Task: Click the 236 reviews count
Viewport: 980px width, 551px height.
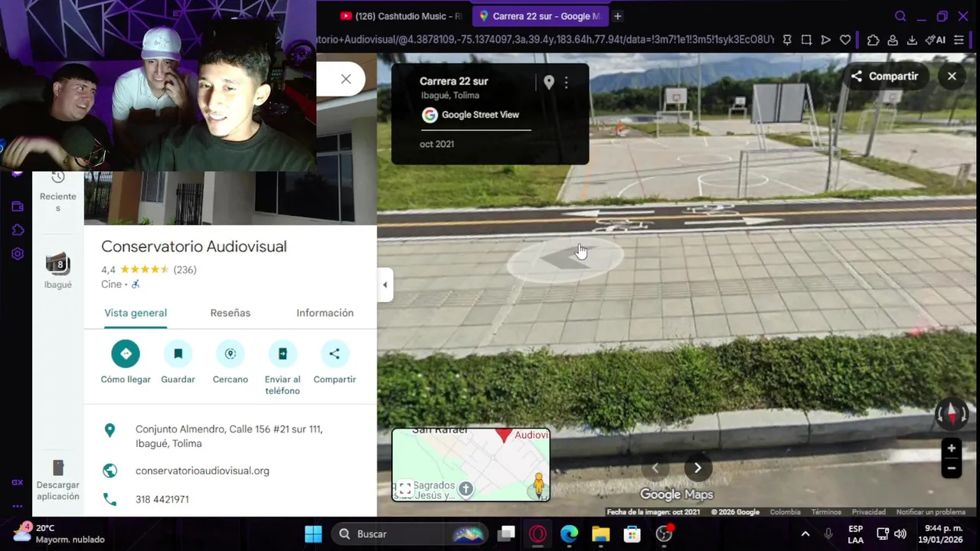Action: (185, 269)
